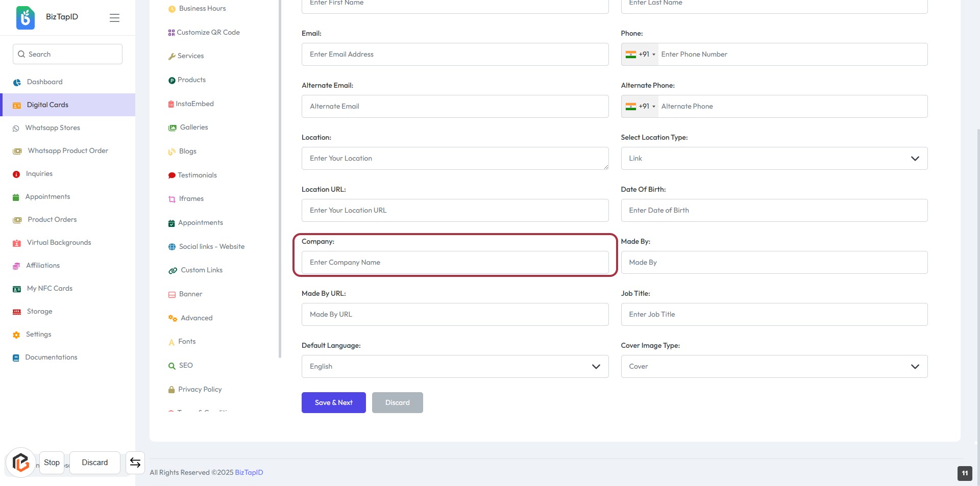
Task: Click the swap arrows icon button
Action: (135, 463)
